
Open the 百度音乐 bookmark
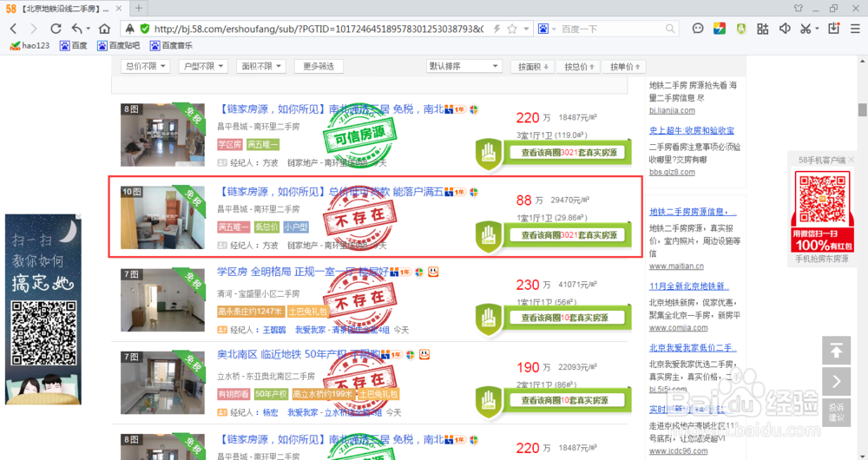[x=171, y=45]
